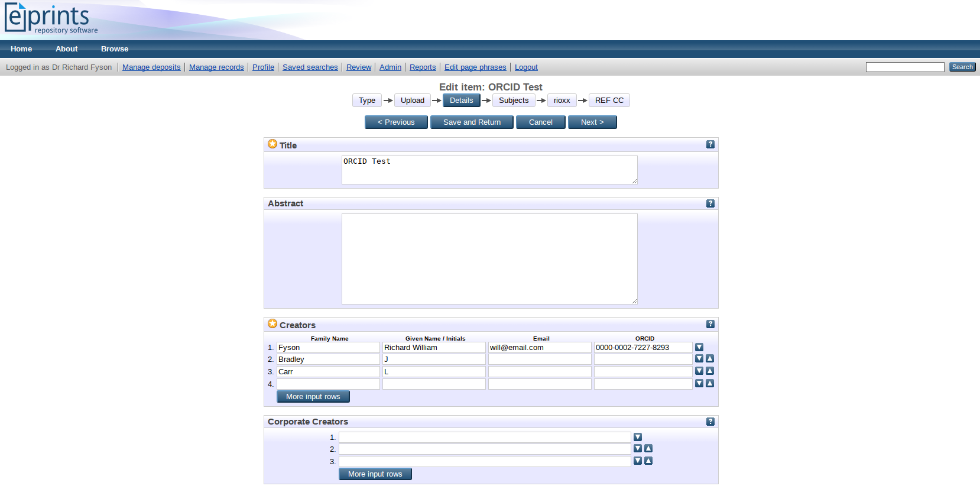Add more input rows for Creators
This screenshot has height=489, width=980.
pos(313,397)
